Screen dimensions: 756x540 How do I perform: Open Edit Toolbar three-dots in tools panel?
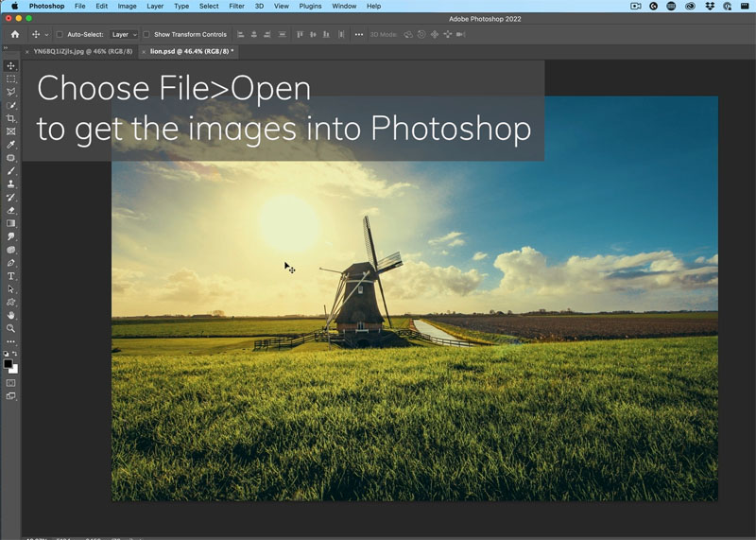pos(10,341)
